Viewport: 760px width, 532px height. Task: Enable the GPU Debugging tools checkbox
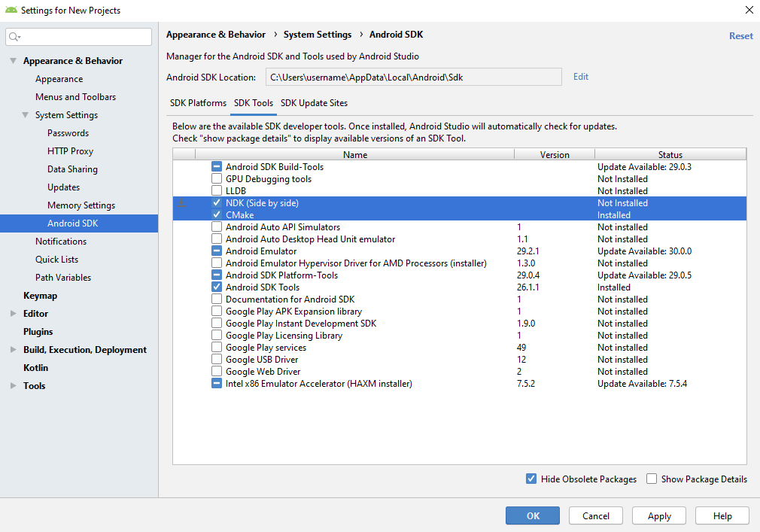point(217,178)
